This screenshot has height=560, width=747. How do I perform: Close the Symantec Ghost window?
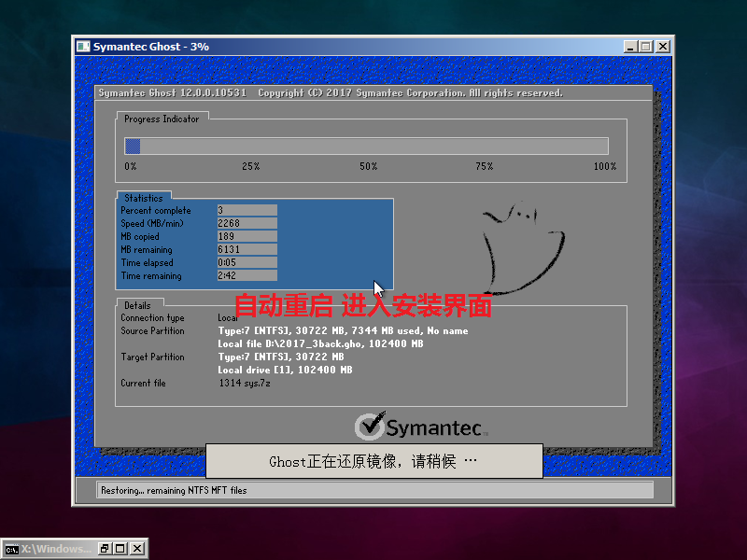(663, 47)
